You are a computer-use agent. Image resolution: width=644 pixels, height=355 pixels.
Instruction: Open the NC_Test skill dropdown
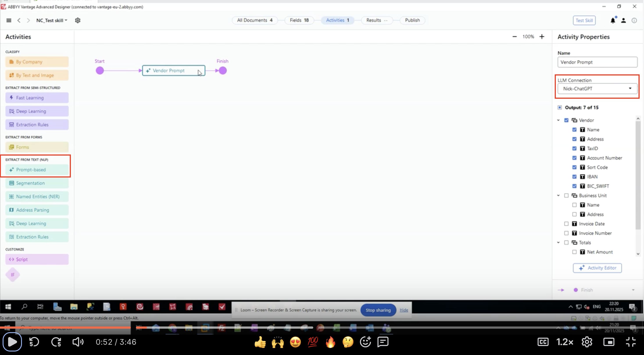(66, 20)
